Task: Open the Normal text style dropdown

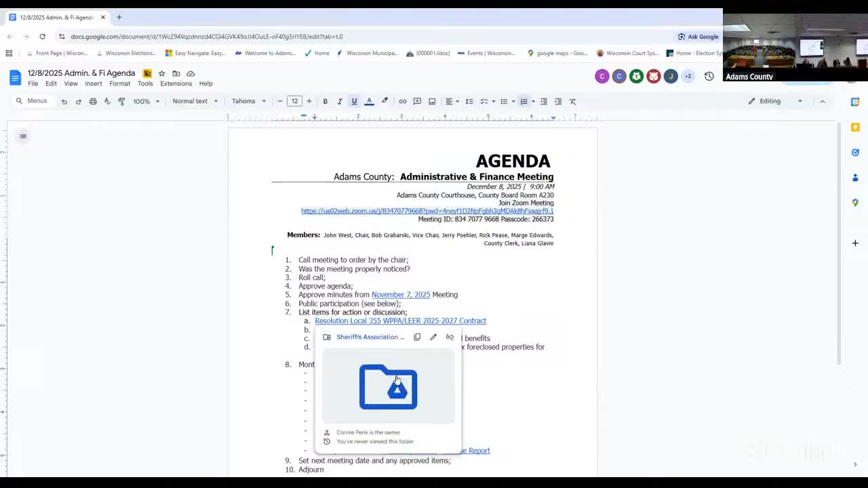Action: pyautogui.click(x=195, y=102)
